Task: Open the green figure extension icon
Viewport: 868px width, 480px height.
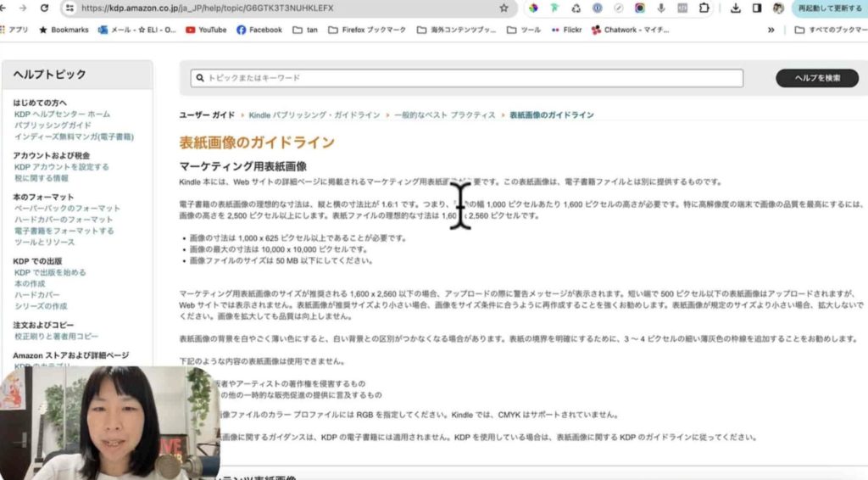Action: [554, 8]
